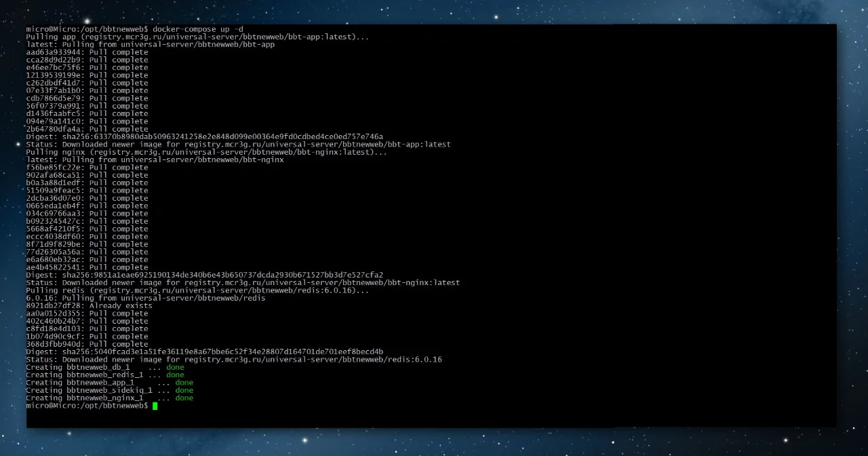868x456 pixels.
Task: Click the 'Pulling nginx' registry line
Action: pyautogui.click(x=207, y=152)
